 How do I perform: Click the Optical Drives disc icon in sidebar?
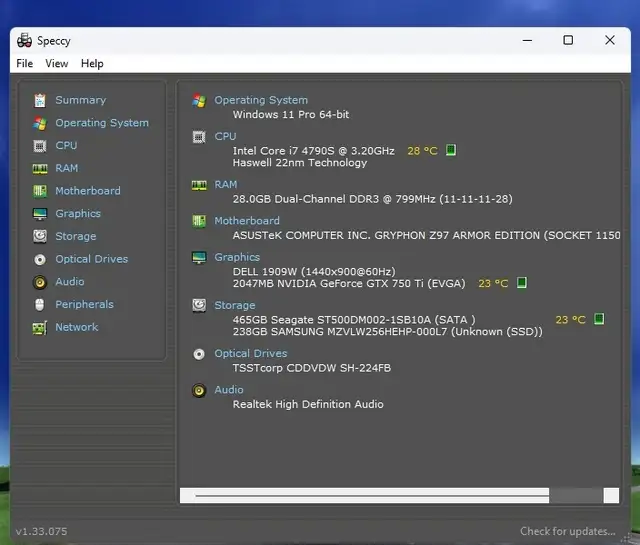[x=40, y=260]
